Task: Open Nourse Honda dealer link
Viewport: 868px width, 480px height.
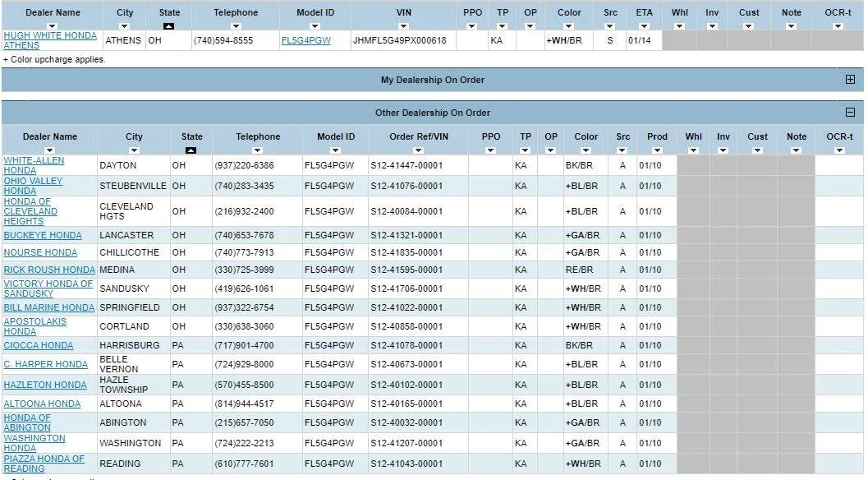Action: tap(40, 252)
